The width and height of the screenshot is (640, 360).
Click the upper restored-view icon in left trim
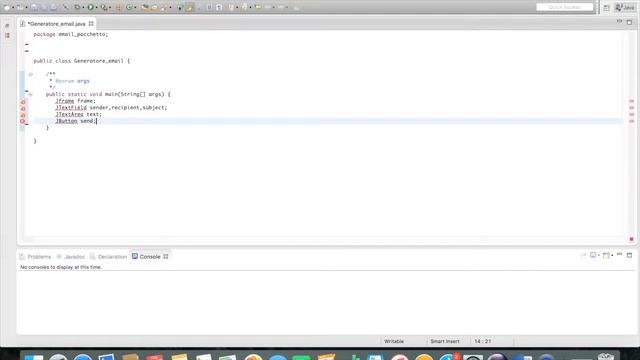[7, 26]
